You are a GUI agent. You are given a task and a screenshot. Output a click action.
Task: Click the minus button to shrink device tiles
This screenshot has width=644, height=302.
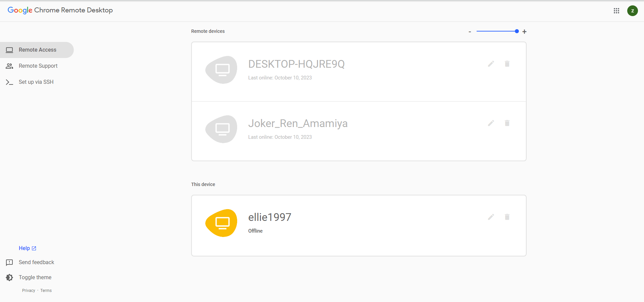tap(470, 32)
